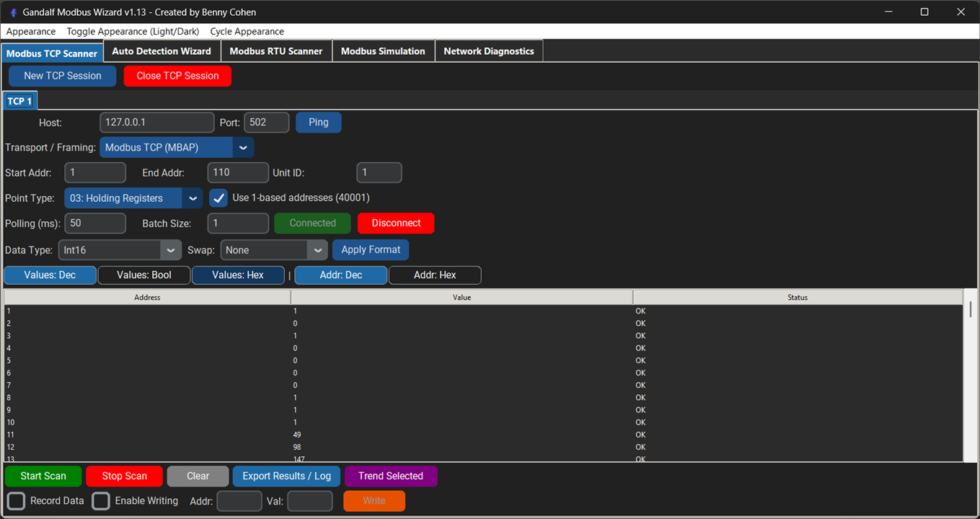980x519 pixels.
Task: Switch address format to Hex
Action: point(435,275)
